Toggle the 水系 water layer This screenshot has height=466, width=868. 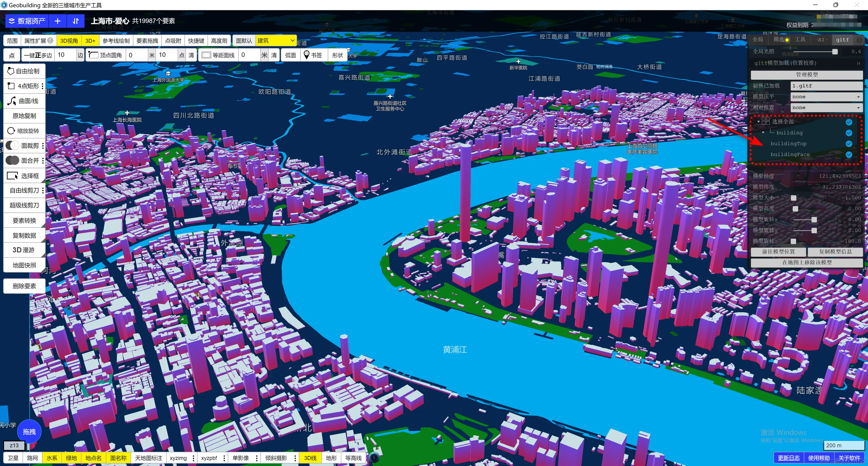tap(52, 458)
